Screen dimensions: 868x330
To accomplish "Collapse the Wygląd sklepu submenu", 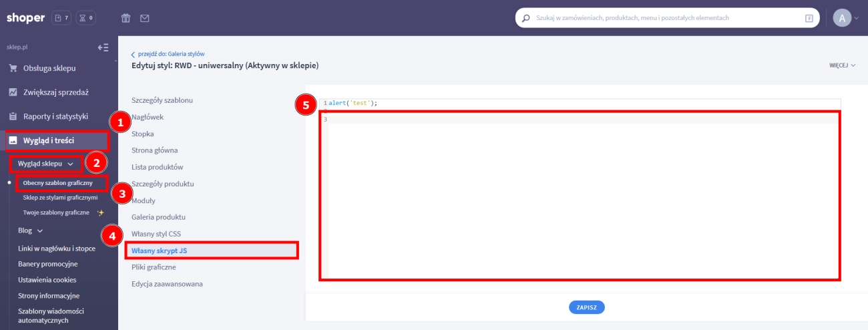I will pos(45,164).
